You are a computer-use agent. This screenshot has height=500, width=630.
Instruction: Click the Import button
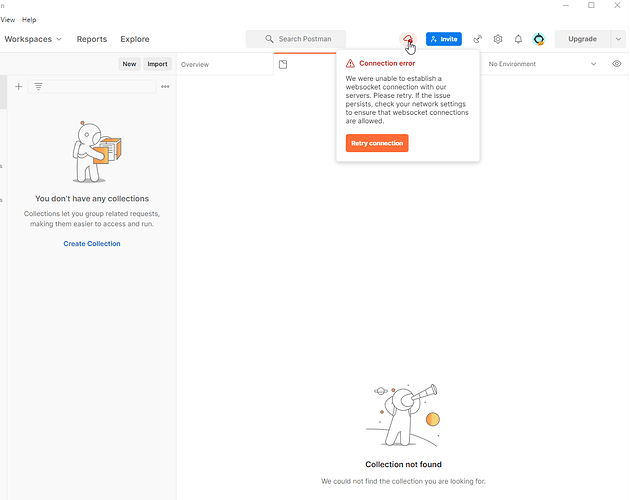click(x=157, y=64)
